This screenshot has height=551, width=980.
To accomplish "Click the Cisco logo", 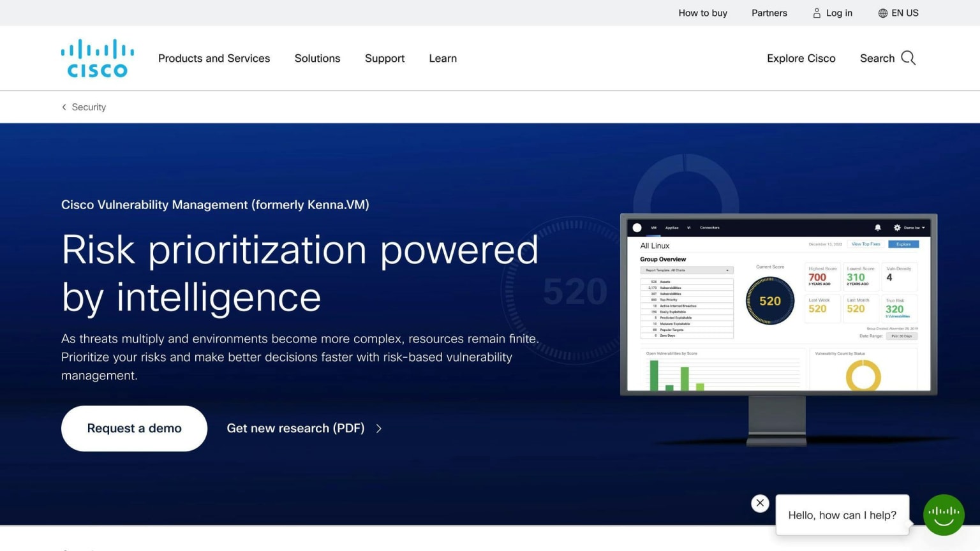I will tap(98, 58).
